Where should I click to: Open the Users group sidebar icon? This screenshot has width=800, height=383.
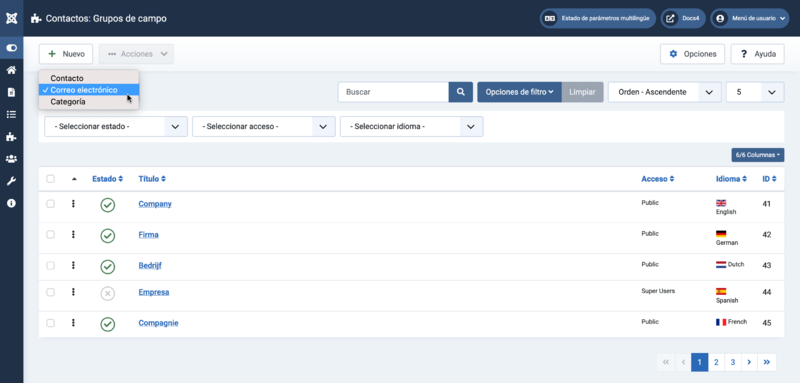11,159
